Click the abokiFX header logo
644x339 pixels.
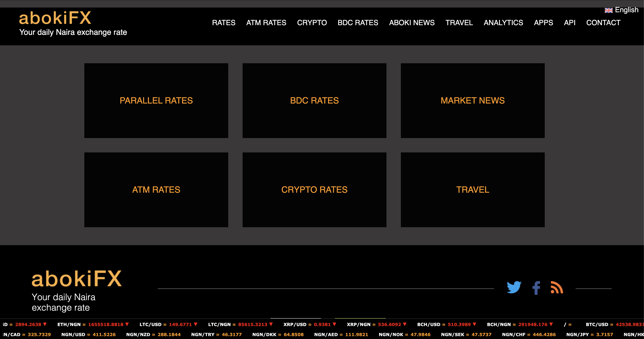[55, 18]
